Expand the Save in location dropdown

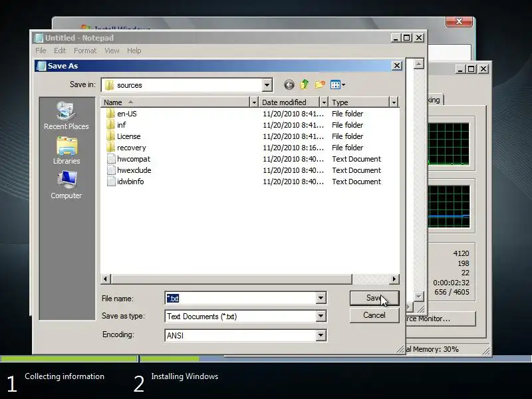click(267, 85)
